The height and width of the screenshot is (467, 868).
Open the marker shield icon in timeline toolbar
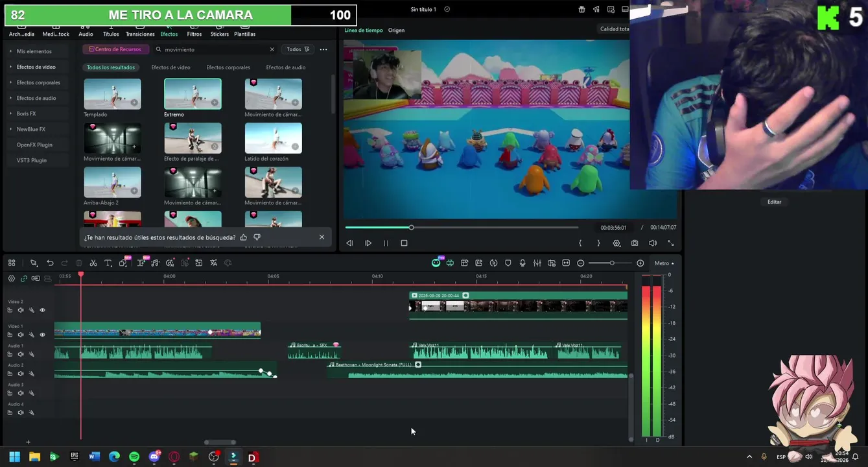pos(508,263)
